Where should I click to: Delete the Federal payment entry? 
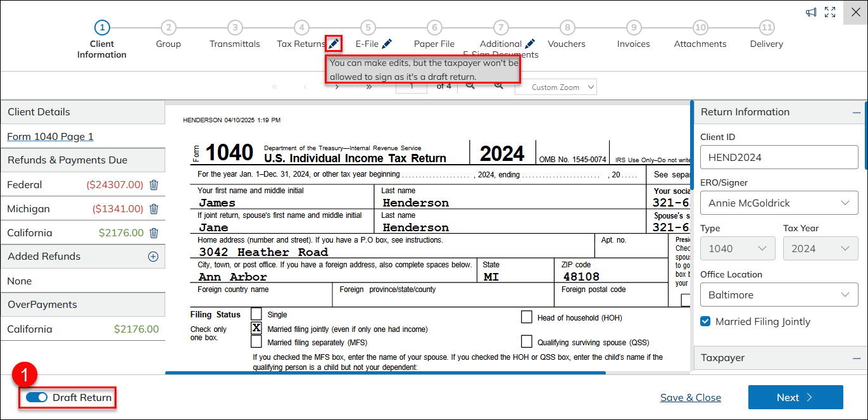[x=153, y=185]
